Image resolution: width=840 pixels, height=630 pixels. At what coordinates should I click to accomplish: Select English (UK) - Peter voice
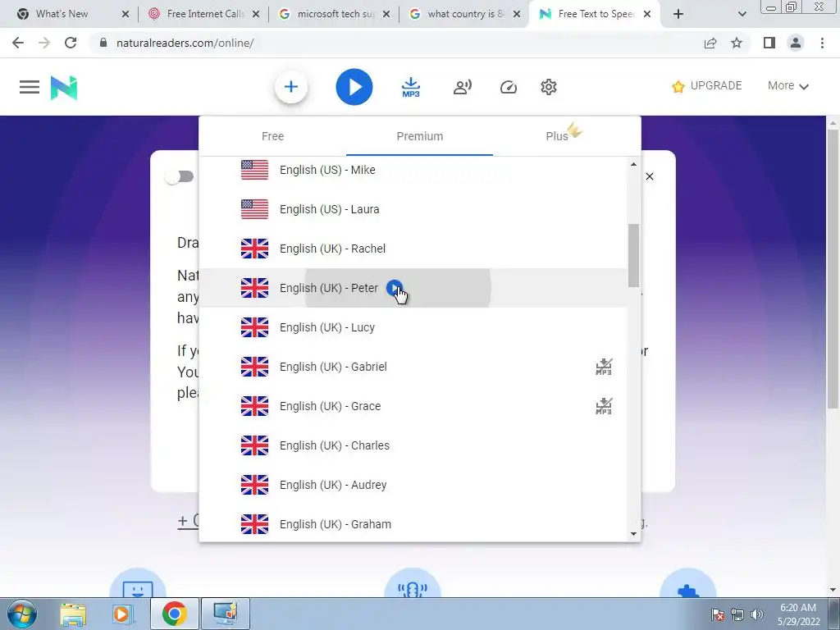[413, 288]
